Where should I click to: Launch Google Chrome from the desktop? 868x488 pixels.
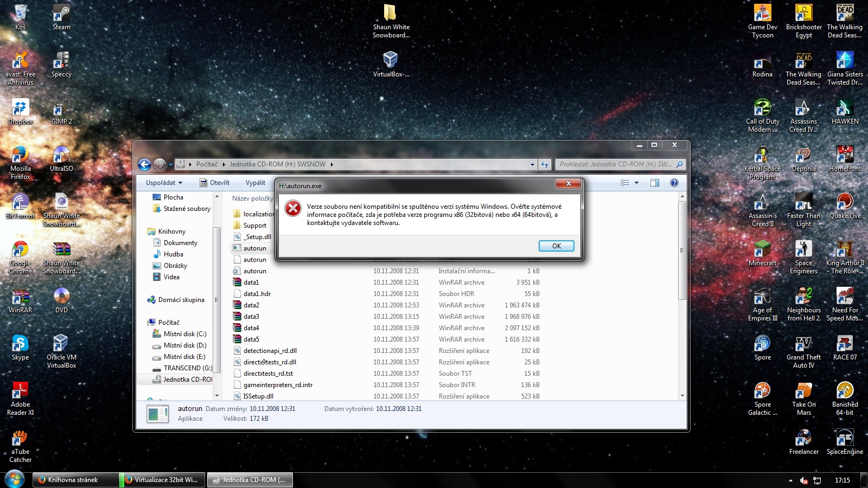click(x=20, y=257)
